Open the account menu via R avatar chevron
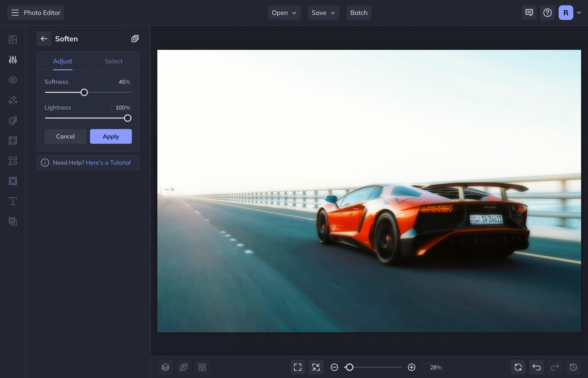588x378 pixels. pos(580,12)
